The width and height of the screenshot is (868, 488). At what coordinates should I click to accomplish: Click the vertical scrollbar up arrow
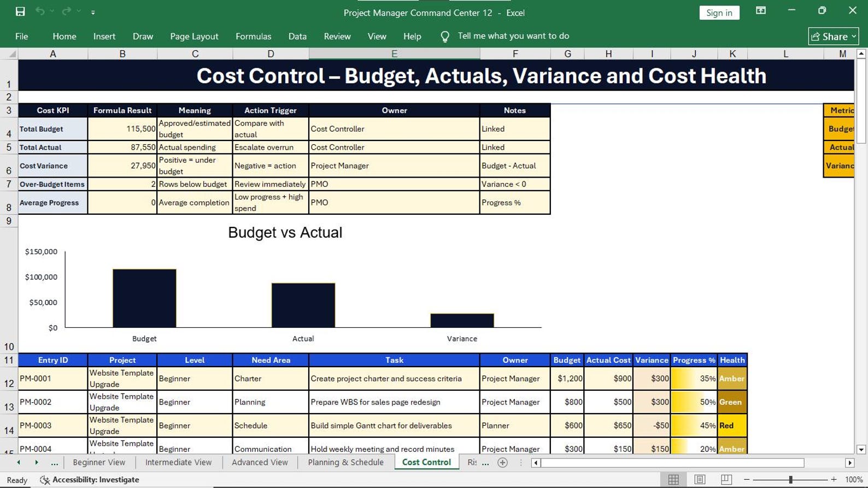click(861, 54)
